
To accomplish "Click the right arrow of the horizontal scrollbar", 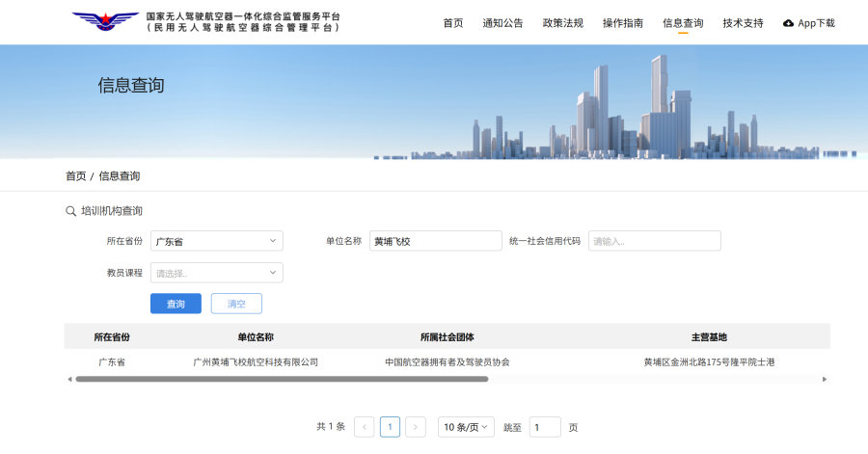I will pyautogui.click(x=825, y=380).
